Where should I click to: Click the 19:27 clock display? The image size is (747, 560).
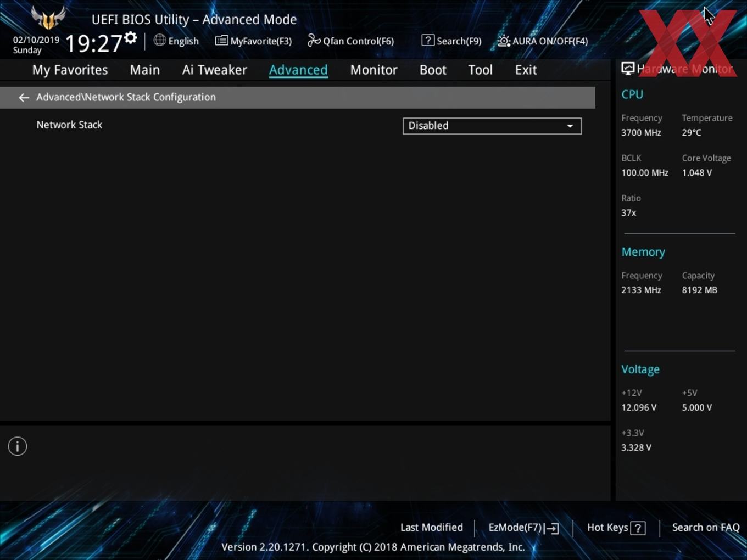click(x=94, y=43)
